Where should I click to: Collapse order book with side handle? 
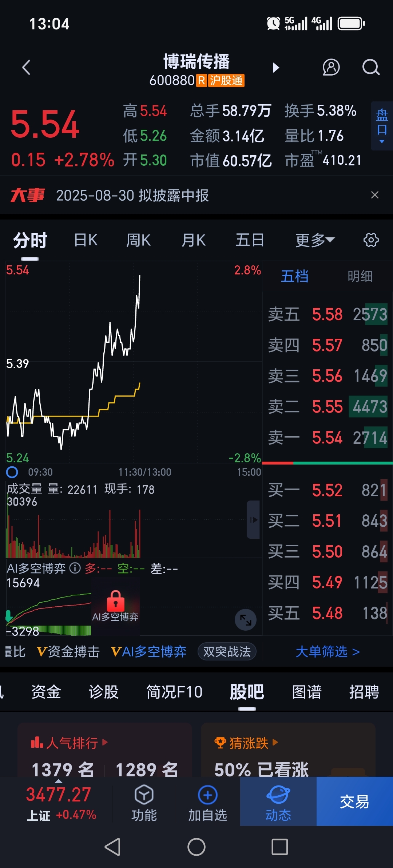254,519
